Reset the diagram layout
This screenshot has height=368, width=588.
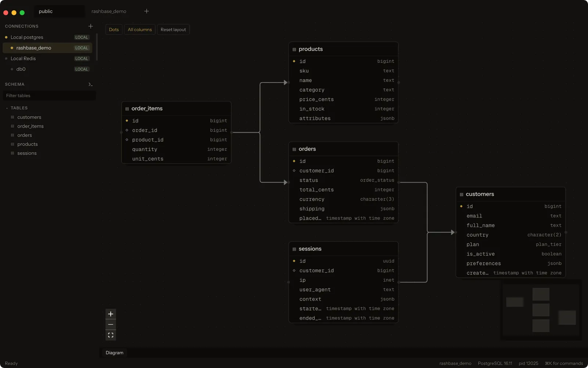coord(173,29)
